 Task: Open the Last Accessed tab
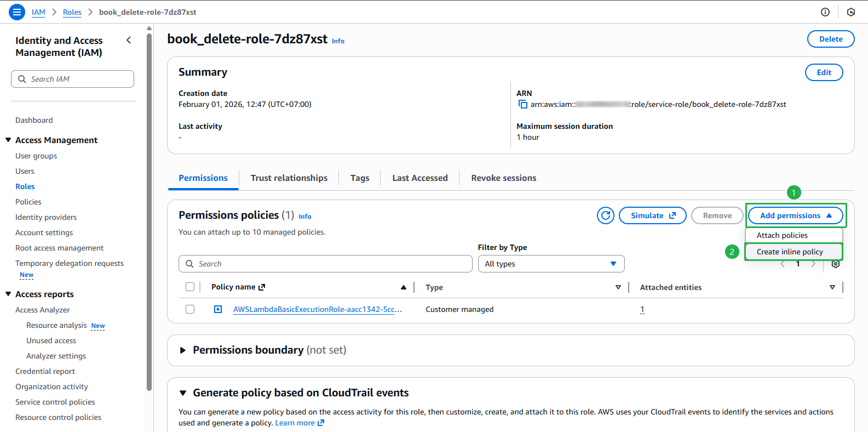click(x=420, y=178)
